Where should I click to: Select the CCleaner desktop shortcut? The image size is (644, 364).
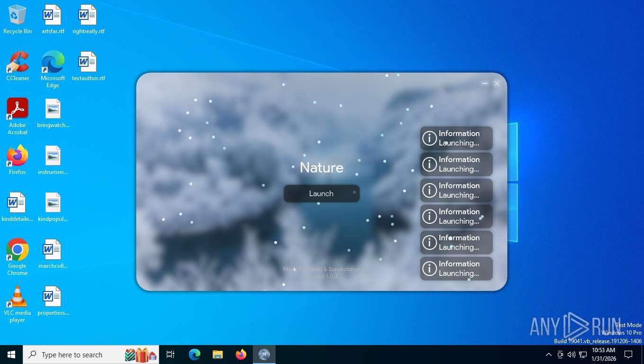click(x=18, y=66)
